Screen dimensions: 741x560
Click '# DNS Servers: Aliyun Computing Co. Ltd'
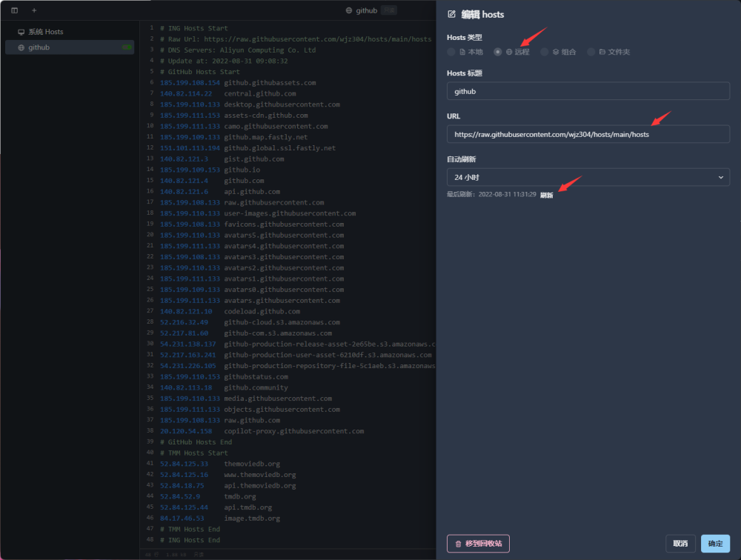click(x=238, y=50)
